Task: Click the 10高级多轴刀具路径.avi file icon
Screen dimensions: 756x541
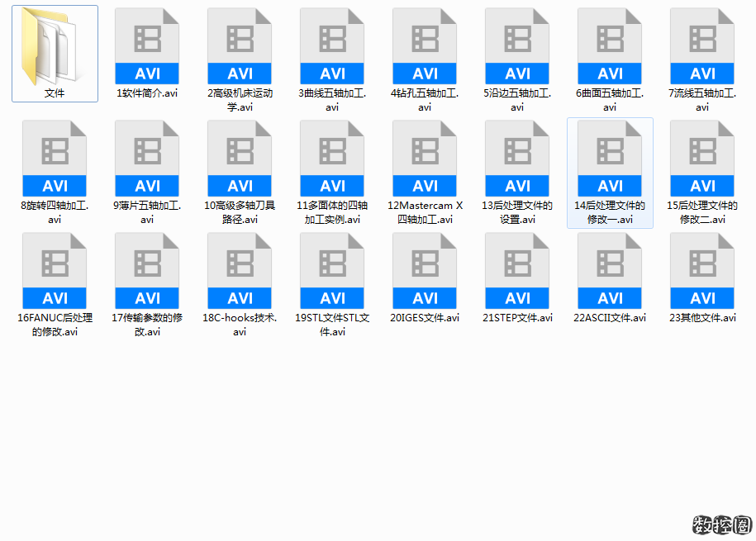Action: coord(240,159)
